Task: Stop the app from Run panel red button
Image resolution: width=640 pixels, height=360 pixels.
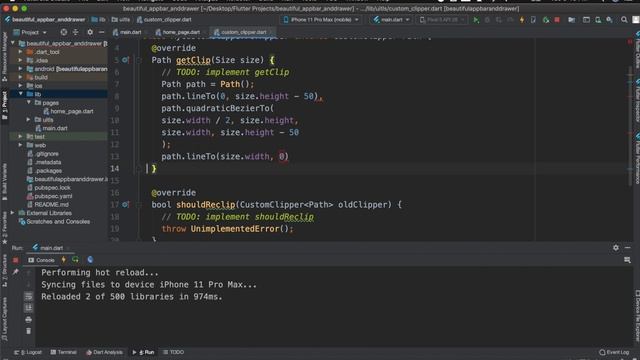Action: click(16, 260)
